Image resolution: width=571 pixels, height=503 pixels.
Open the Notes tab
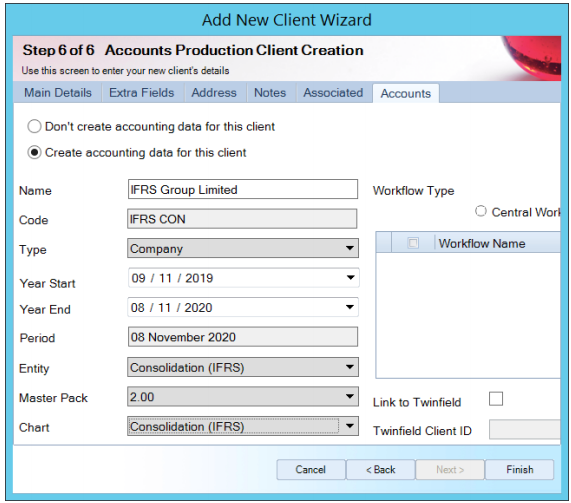pos(270,93)
